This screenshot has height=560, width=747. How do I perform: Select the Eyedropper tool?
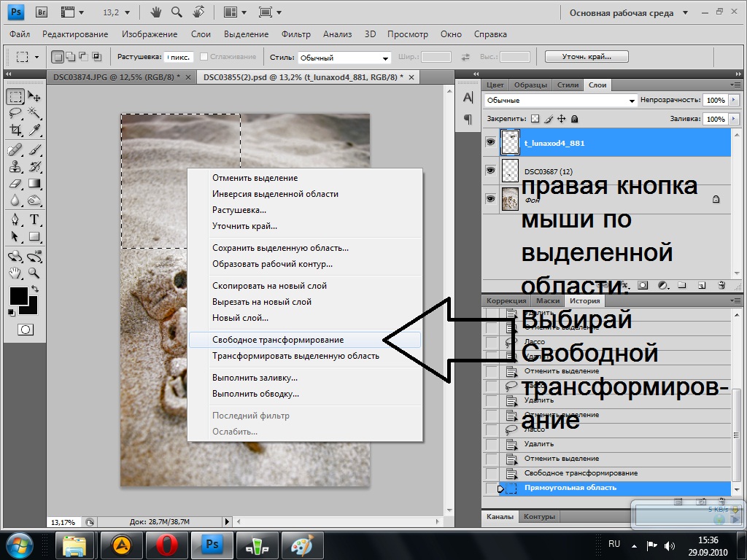[x=34, y=130]
